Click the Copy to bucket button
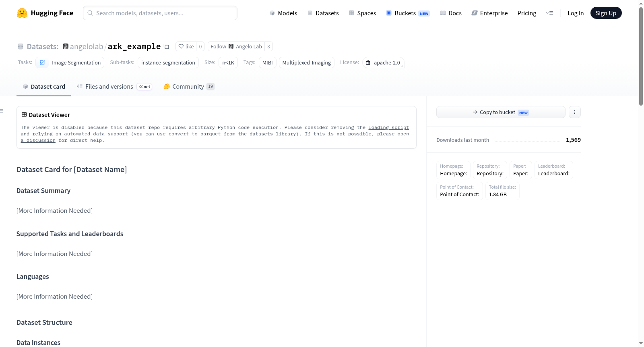The image size is (644, 347). pos(501,112)
